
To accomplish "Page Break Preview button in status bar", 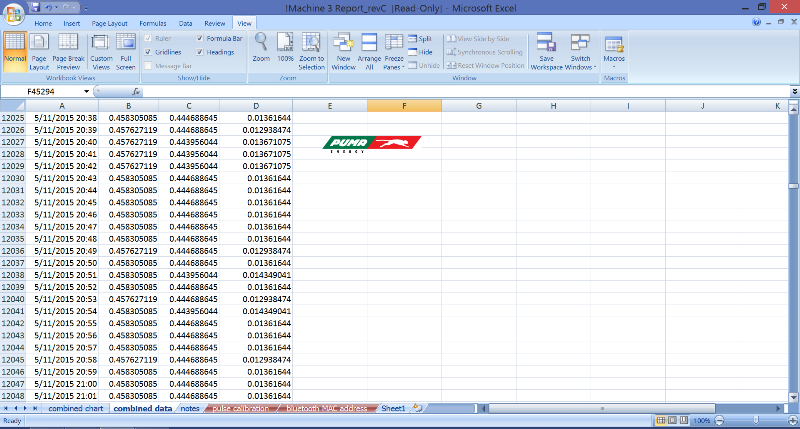I will (x=684, y=420).
